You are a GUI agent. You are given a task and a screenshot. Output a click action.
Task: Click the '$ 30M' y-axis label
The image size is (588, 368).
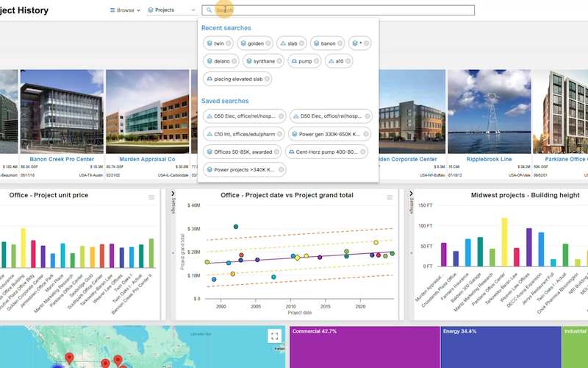point(194,229)
